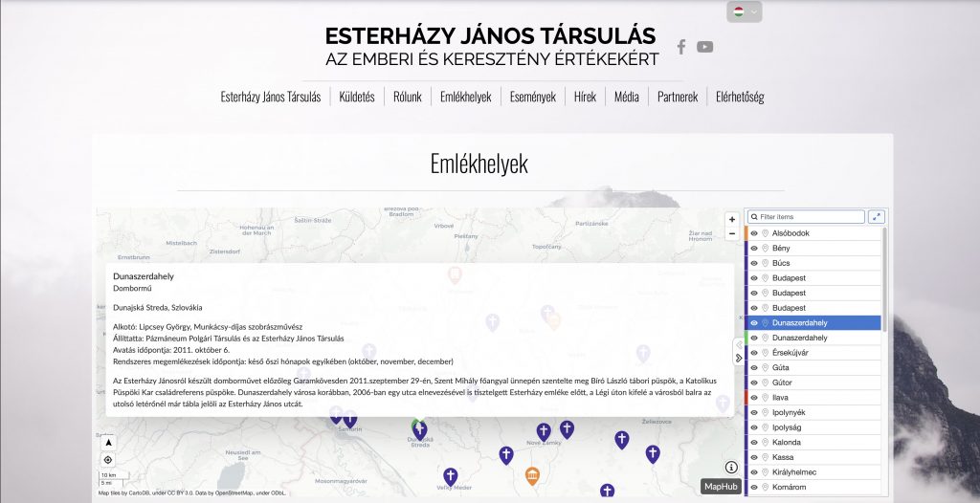The height and width of the screenshot is (503, 980).
Task: Click the location pin icon for Kalonda
Action: 765,442
